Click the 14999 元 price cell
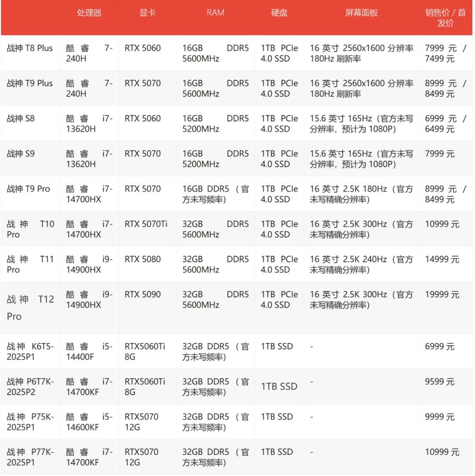The height and width of the screenshot is (476, 475). point(442,259)
